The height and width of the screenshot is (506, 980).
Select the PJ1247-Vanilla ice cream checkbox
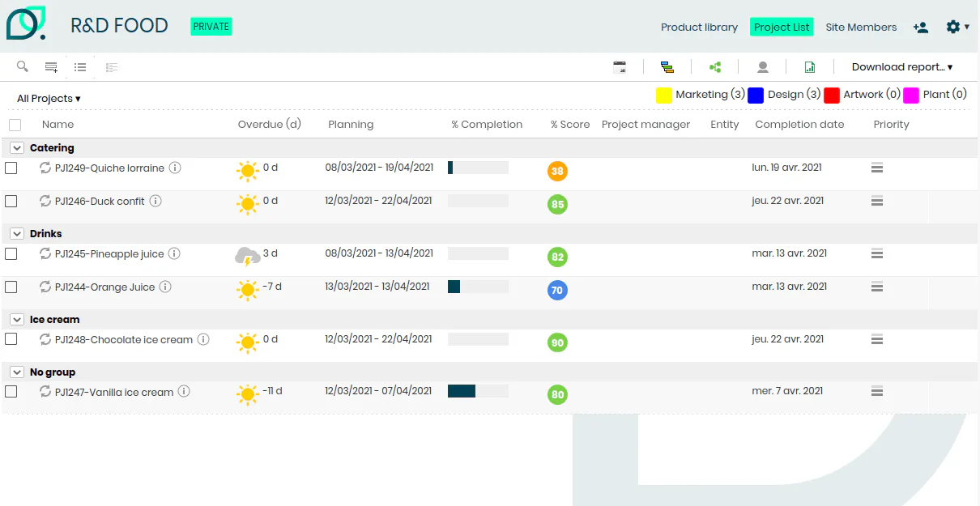coord(11,391)
